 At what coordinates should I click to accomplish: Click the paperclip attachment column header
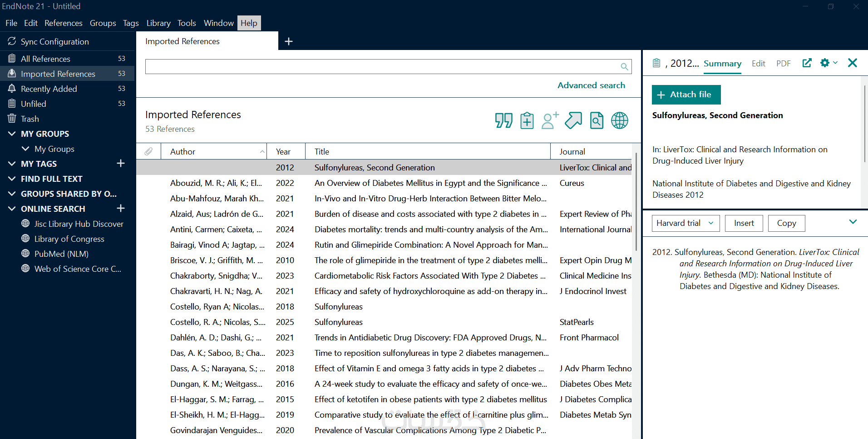pos(148,151)
